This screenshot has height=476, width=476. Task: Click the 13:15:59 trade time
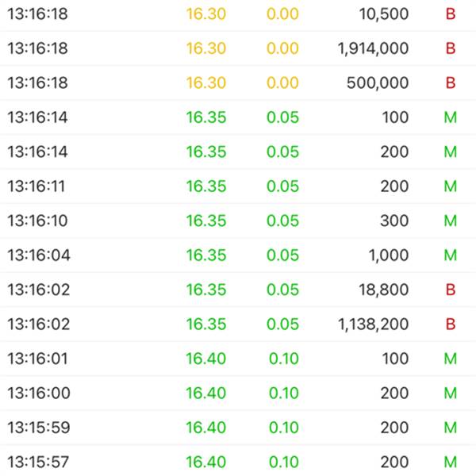pyautogui.click(x=37, y=428)
